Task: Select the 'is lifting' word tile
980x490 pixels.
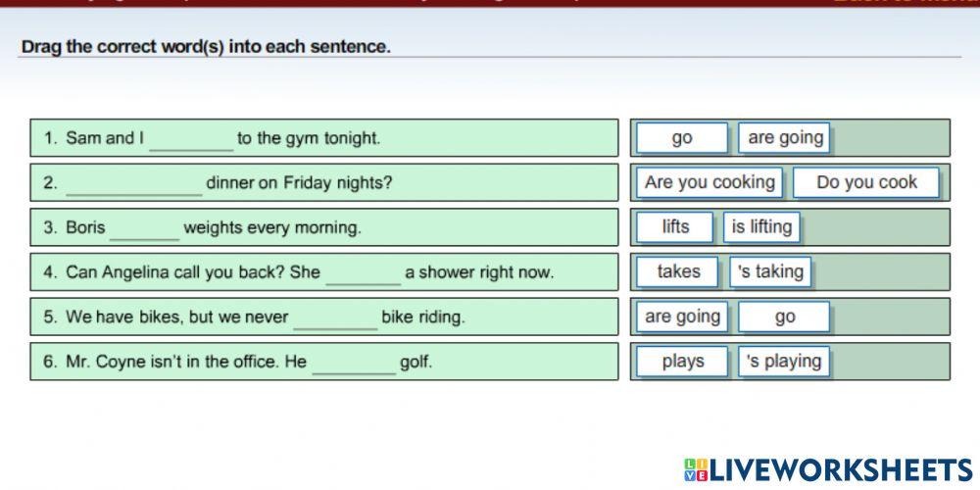Action: (761, 227)
